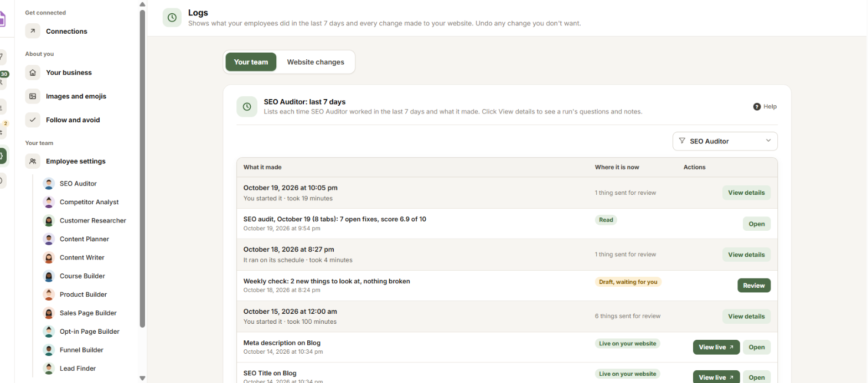Click the Lead Finder avatar
The width and height of the screenshot is (868, 383).
pyautogui.click(x=49, y=368)
